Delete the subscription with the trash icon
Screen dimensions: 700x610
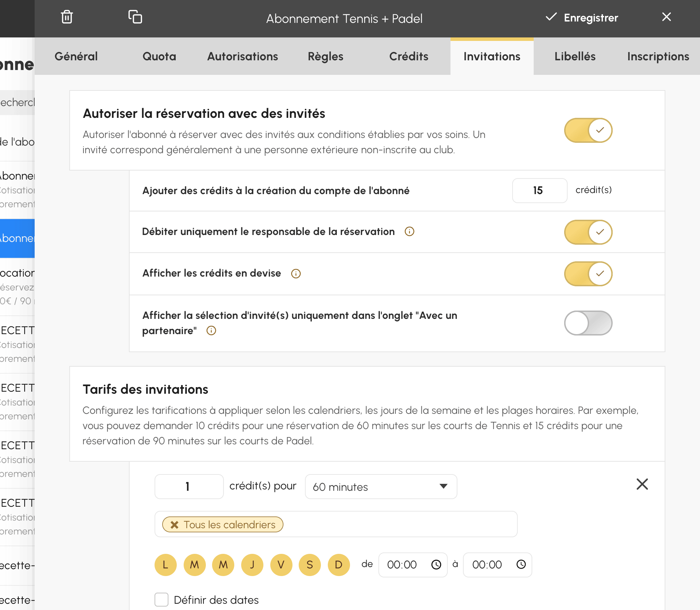pos(67,17)
